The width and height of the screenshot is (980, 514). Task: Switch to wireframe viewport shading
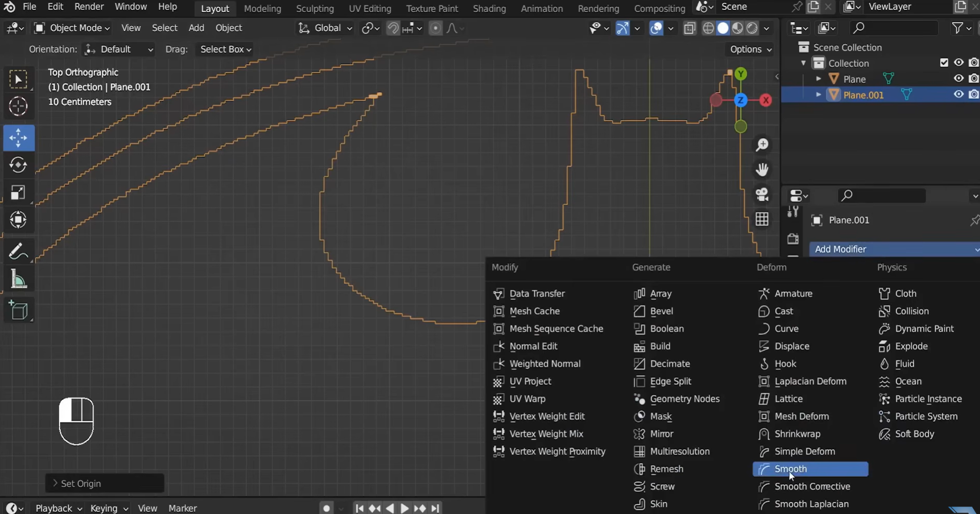[709, 28]
